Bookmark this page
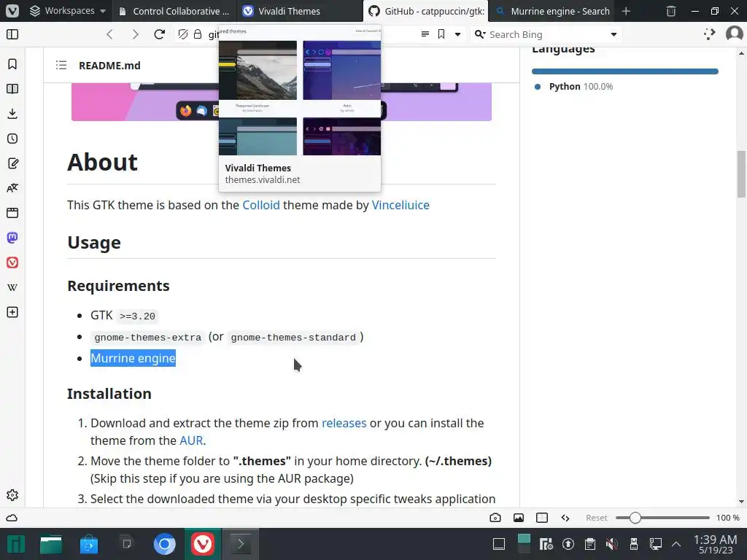The width and height of the screenshot is (747, 560). (x=441, y=34)
